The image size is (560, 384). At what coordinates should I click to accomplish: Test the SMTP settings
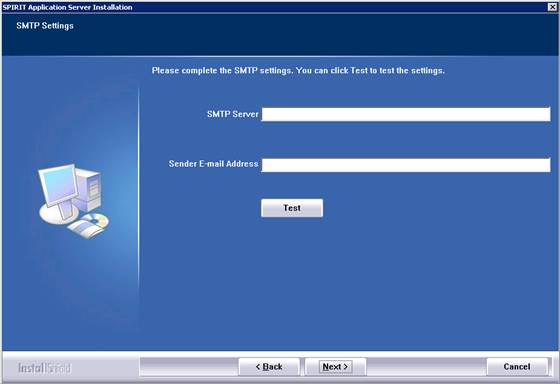pyautogui.click(x=292, y=208)
